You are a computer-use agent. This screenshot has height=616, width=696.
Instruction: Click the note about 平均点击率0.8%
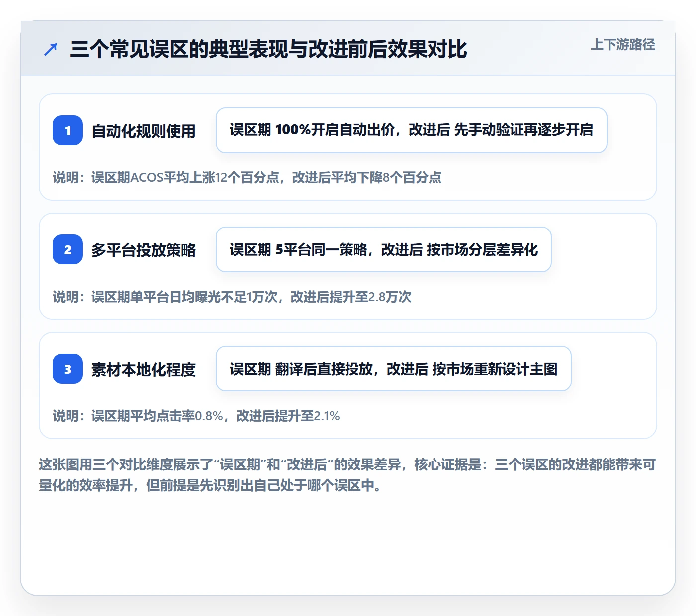pyautogui.click(x=196, y=416)
